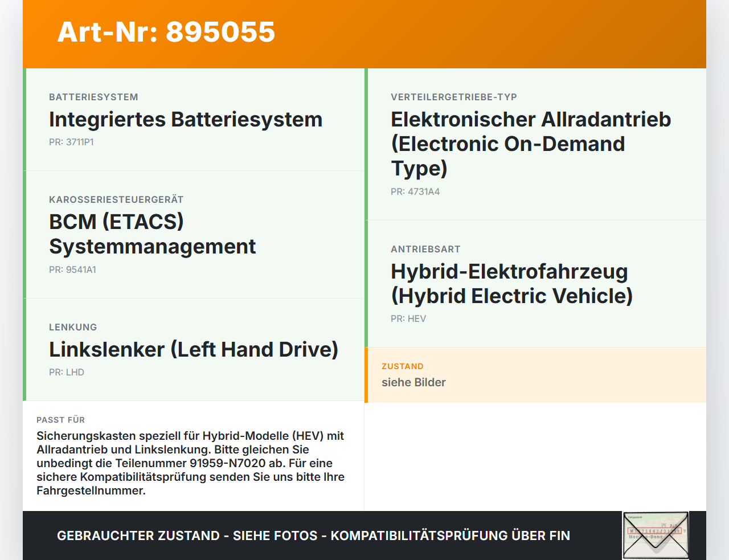Click the ANTRIEBSART label
The image size is (729, 560).
pyautogui.click(x=425, y=249)
